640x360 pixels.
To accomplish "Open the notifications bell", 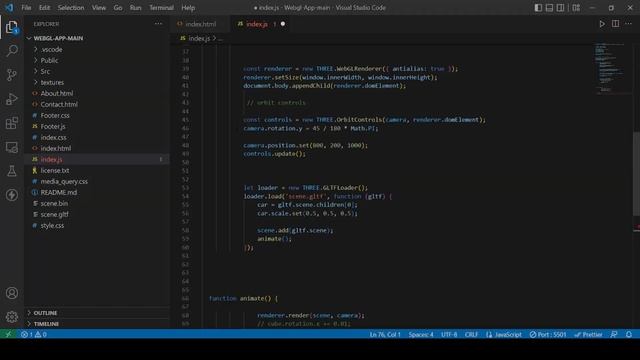I will (x=629, y=334).
